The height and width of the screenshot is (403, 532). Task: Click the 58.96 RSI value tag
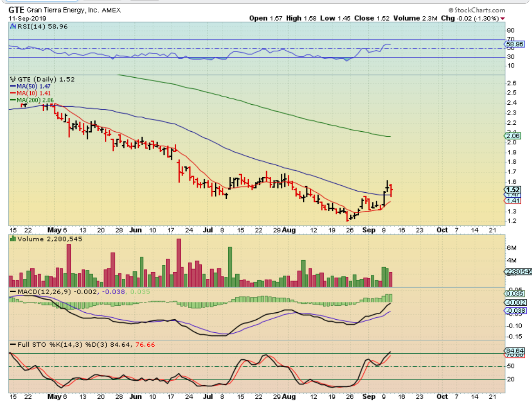[x=515, y=44]
